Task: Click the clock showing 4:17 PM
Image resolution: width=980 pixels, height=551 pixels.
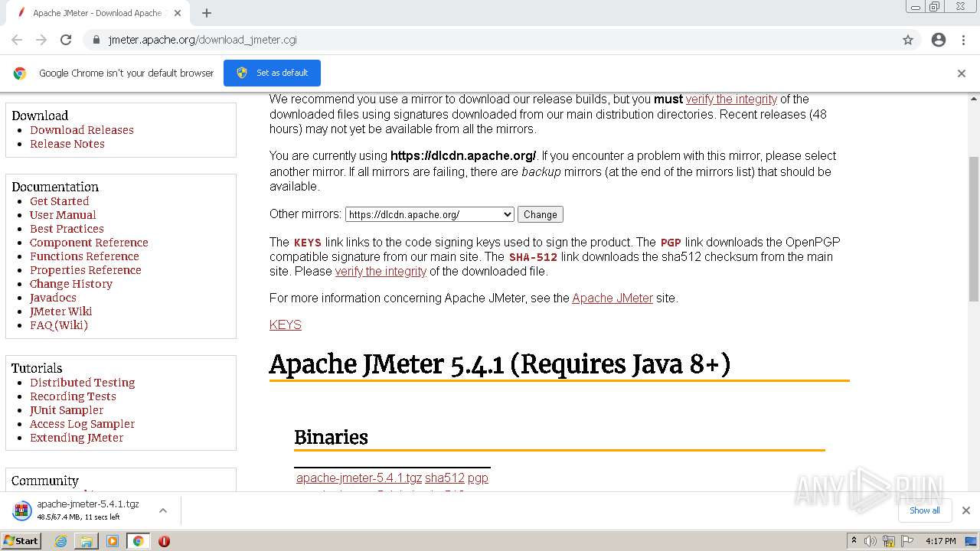Action: (x=941, y=541)
